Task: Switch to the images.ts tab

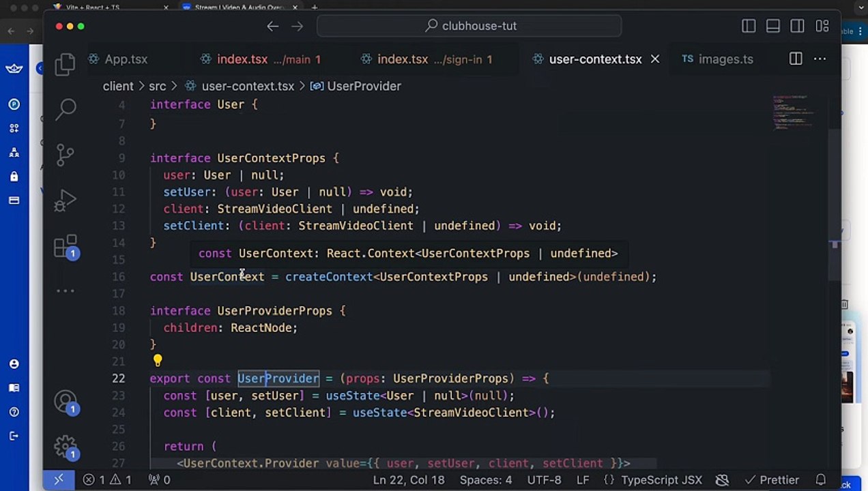Action: [x=718, y=59]
